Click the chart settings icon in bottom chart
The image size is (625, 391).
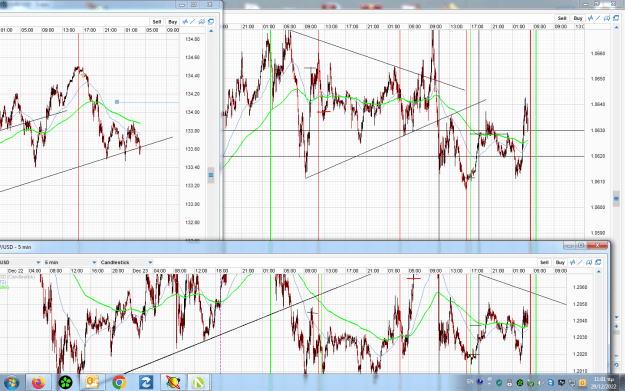590,262
